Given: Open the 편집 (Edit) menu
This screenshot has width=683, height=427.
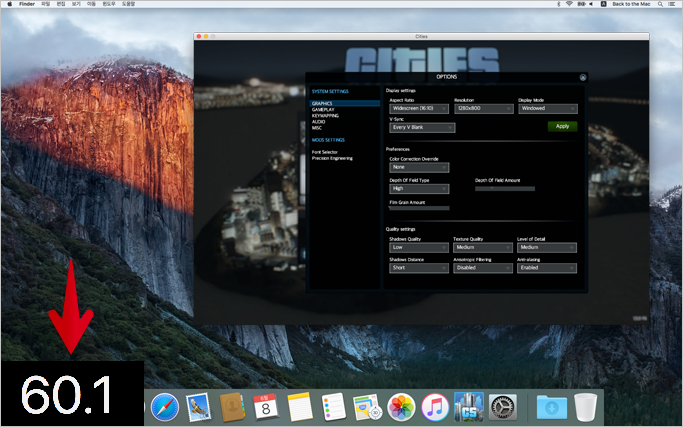Looking at the screenshot, I should point(61,4).
